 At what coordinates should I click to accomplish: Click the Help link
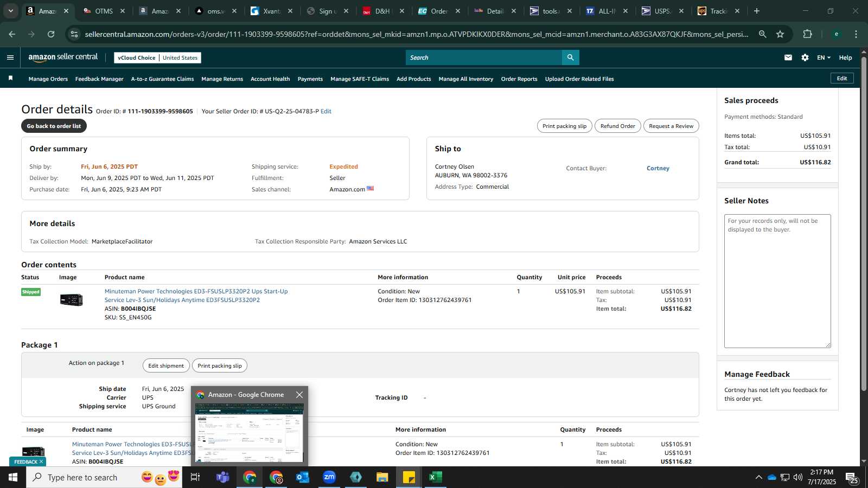coord(845,57)
